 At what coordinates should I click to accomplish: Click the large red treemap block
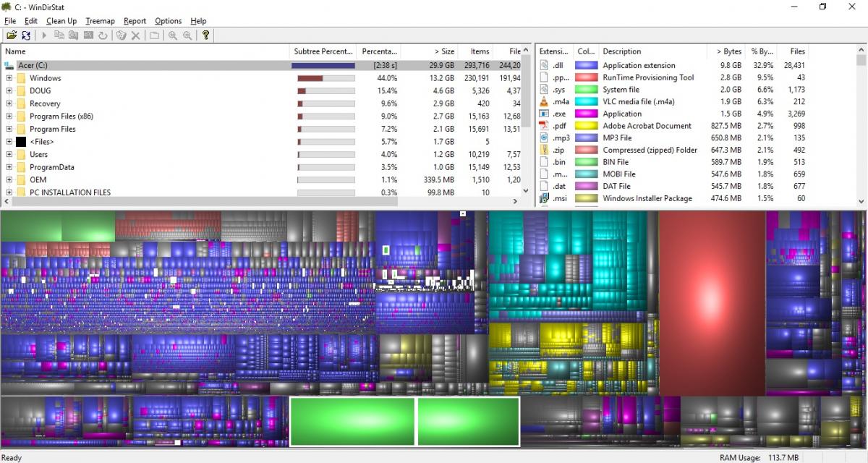coord(712,302)
